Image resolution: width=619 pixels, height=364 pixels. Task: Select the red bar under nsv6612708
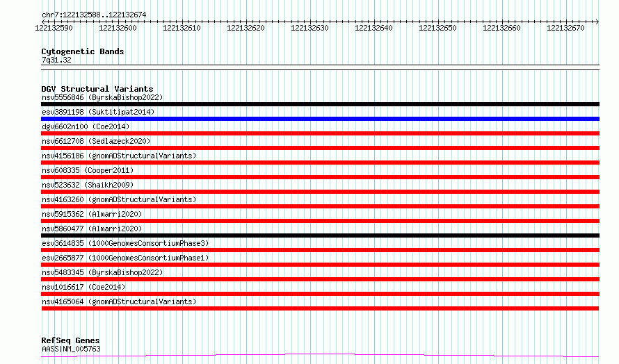pyautogui.click(x=320, y=148)
